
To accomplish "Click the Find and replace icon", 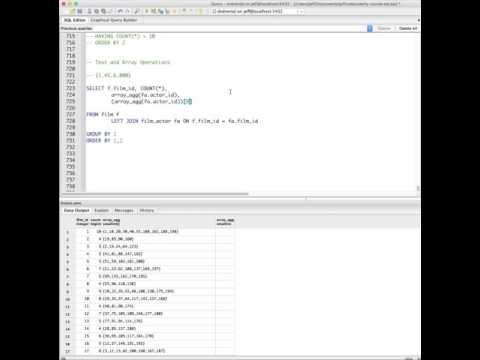I will click(137, 11).
